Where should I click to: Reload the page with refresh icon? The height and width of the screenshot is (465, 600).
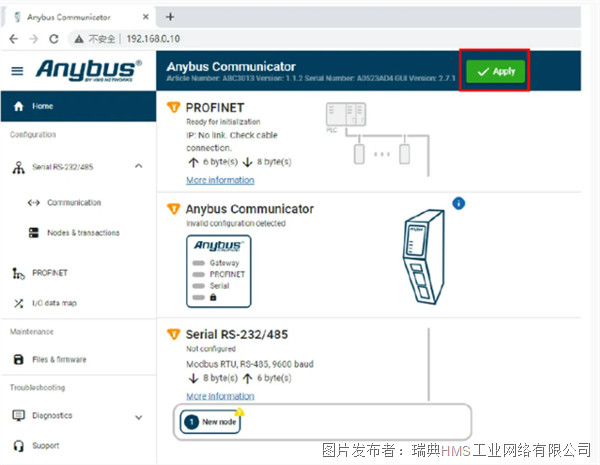pos(54,39)
